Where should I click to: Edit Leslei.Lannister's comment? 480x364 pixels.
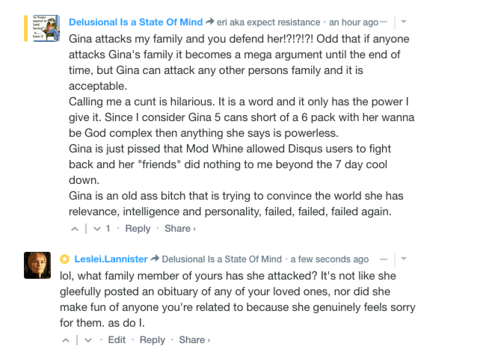117,340
